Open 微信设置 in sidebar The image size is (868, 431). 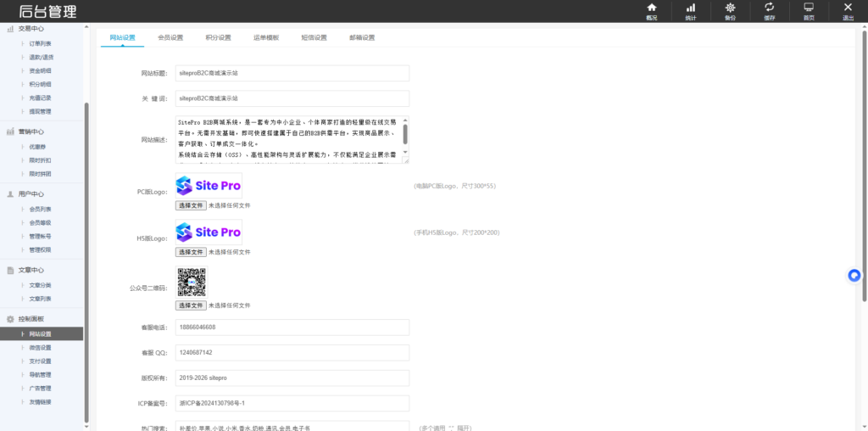click(40, 348)
